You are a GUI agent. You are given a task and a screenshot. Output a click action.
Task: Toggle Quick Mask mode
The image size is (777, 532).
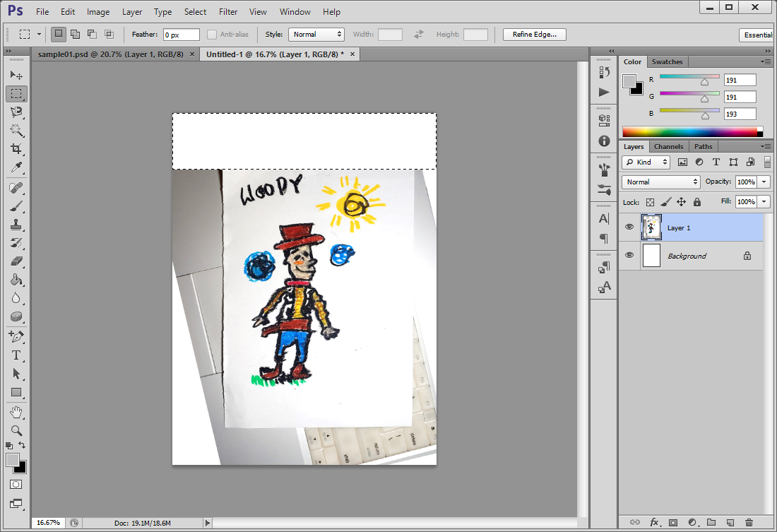16,485
